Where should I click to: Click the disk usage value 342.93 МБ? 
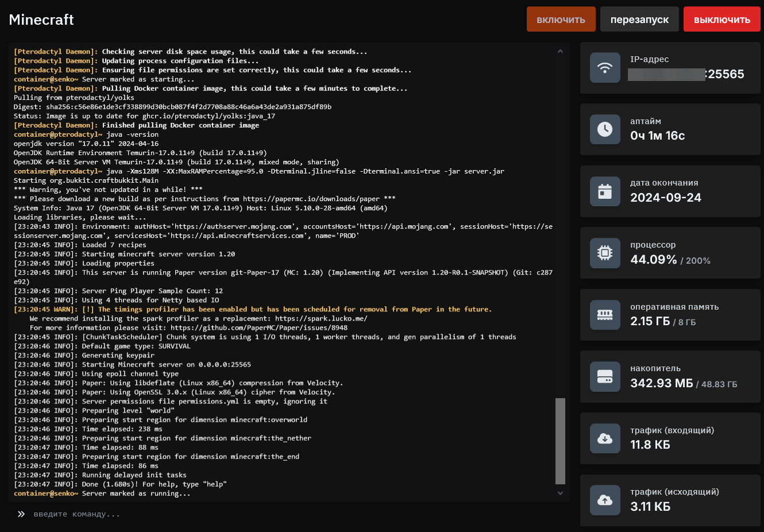pos(662,383)
